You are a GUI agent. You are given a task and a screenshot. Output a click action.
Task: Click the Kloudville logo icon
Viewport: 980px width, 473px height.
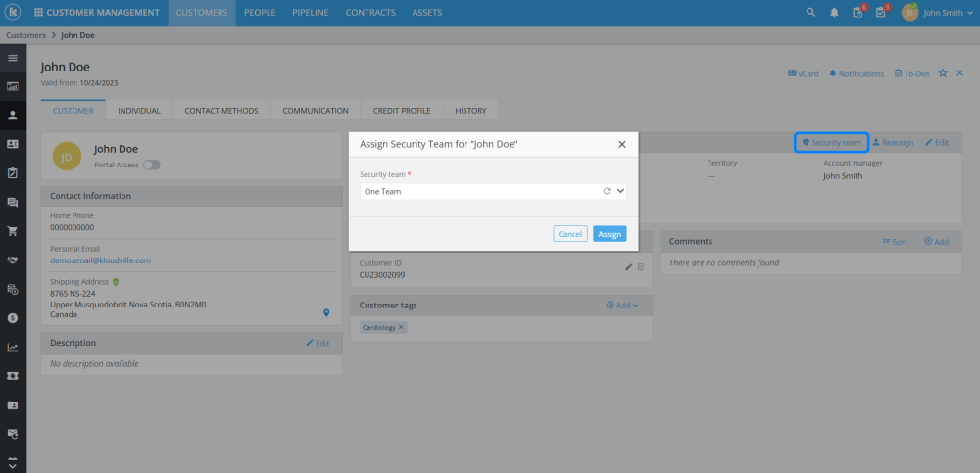point(13,13)
